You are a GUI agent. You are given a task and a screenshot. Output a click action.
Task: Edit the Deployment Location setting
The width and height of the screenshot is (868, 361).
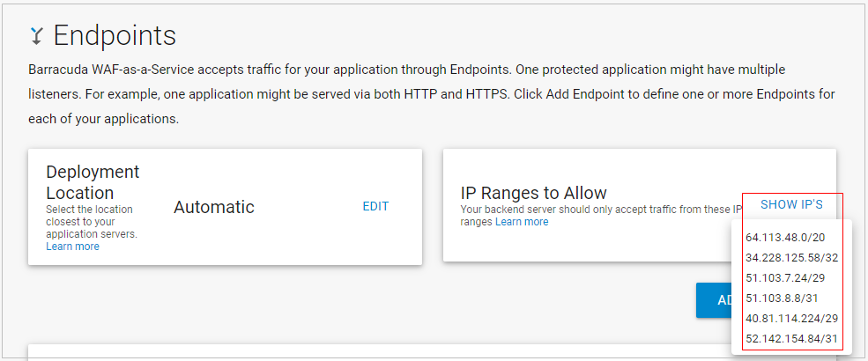tap(375, 206)
